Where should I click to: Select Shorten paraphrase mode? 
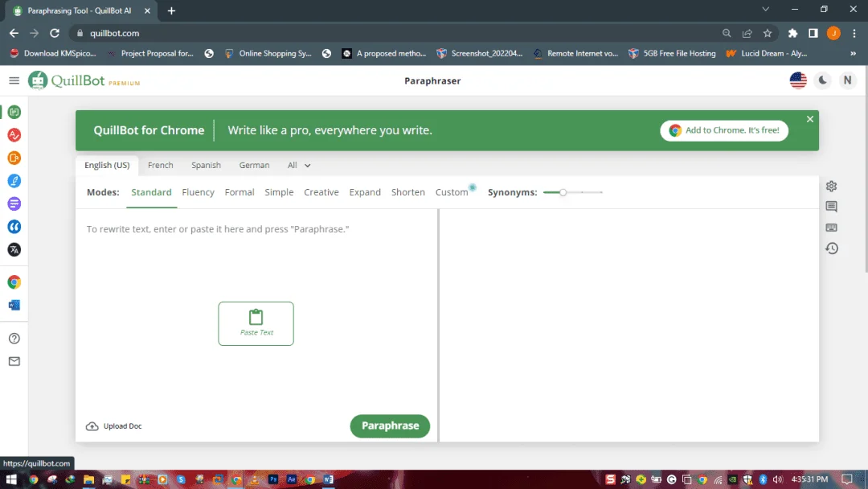pyautogui.click(x=408, y=192)
